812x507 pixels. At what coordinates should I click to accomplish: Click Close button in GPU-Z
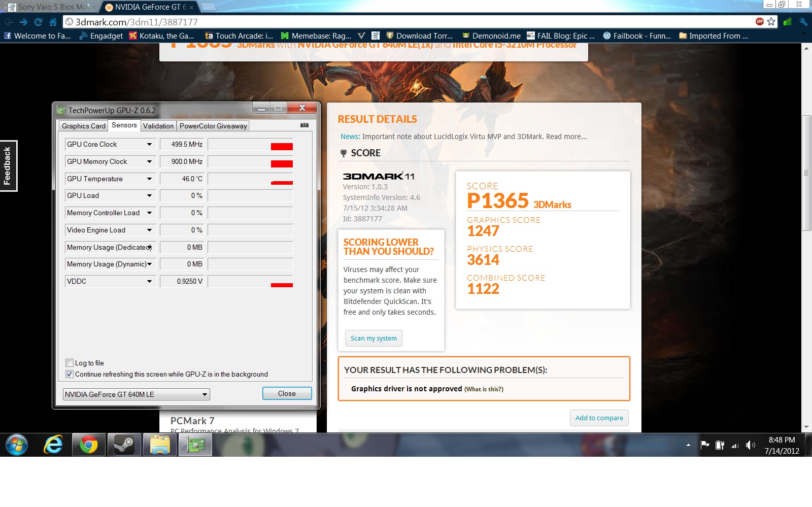[287, 393]
